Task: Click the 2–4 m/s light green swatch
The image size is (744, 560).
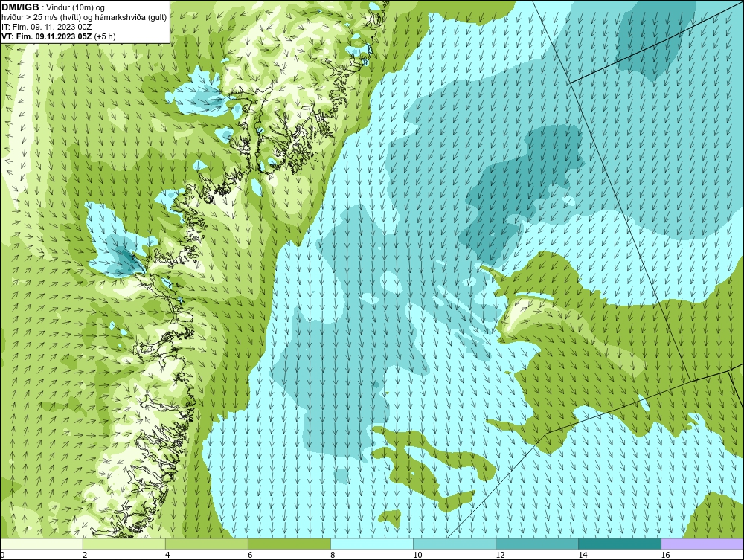Action: [x=124, y=544]
